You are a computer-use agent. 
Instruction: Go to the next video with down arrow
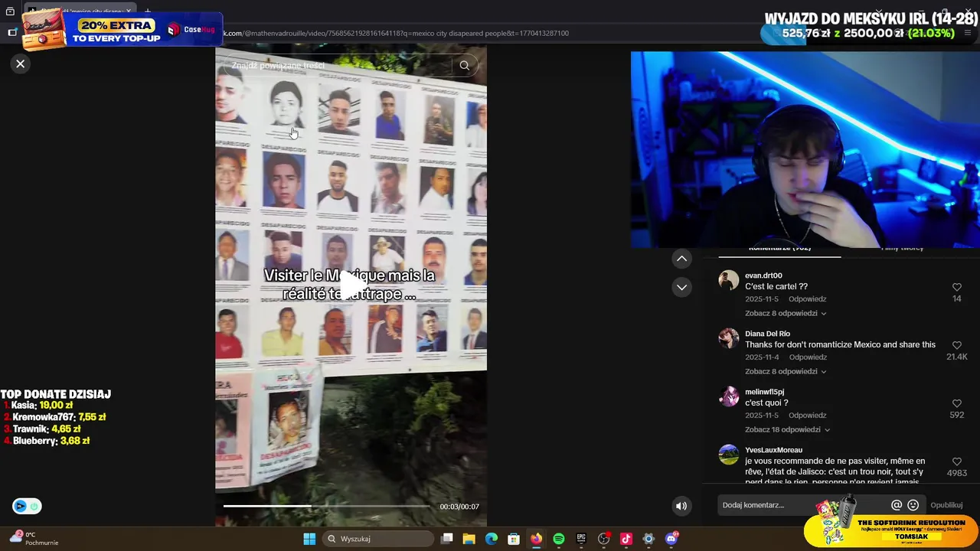681,287
